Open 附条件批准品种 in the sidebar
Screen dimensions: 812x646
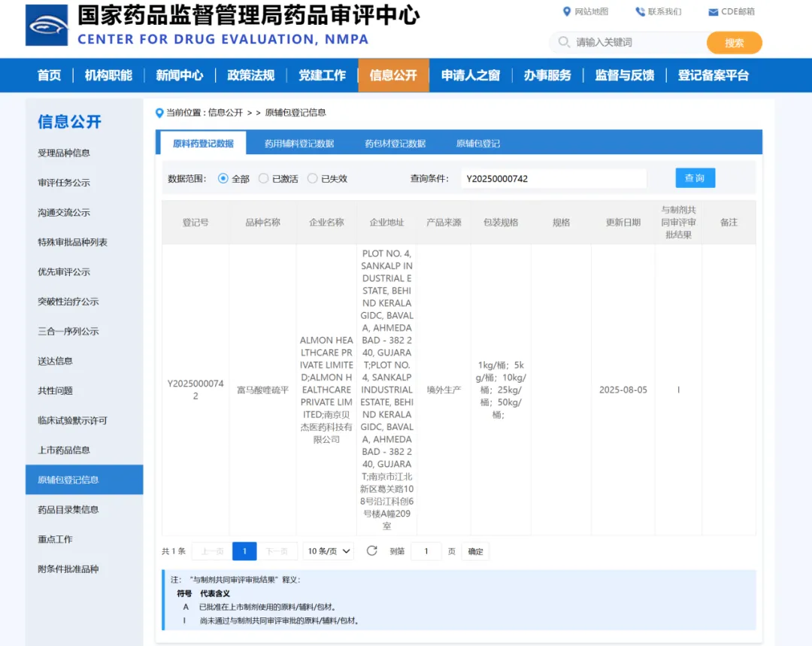point(68,569)
